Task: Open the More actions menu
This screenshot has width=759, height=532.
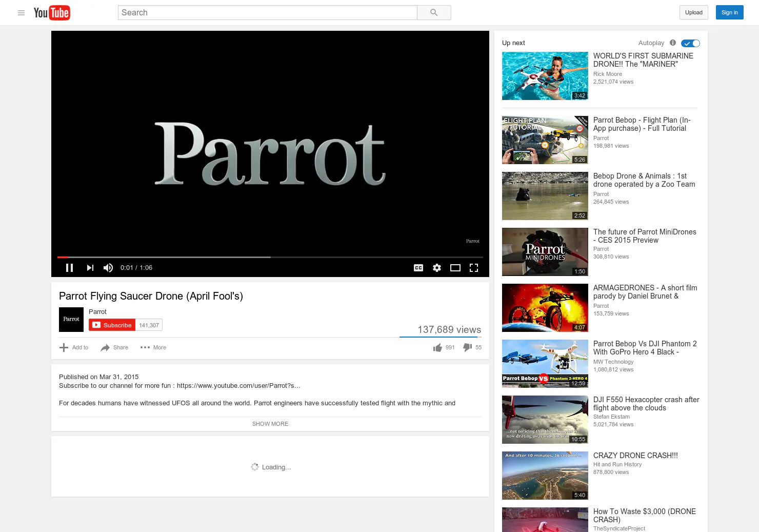Action: [x=153, y=348]
